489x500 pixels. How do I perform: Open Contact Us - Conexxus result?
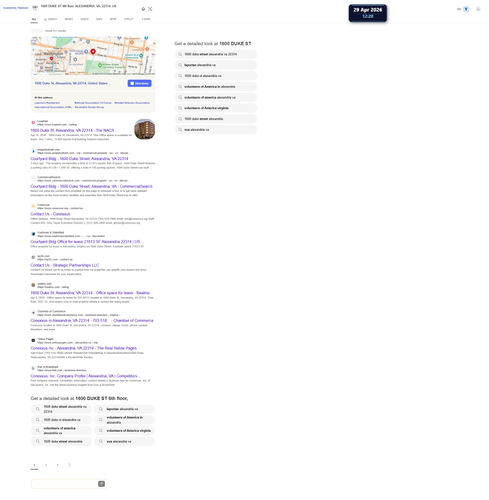[50, 214]
